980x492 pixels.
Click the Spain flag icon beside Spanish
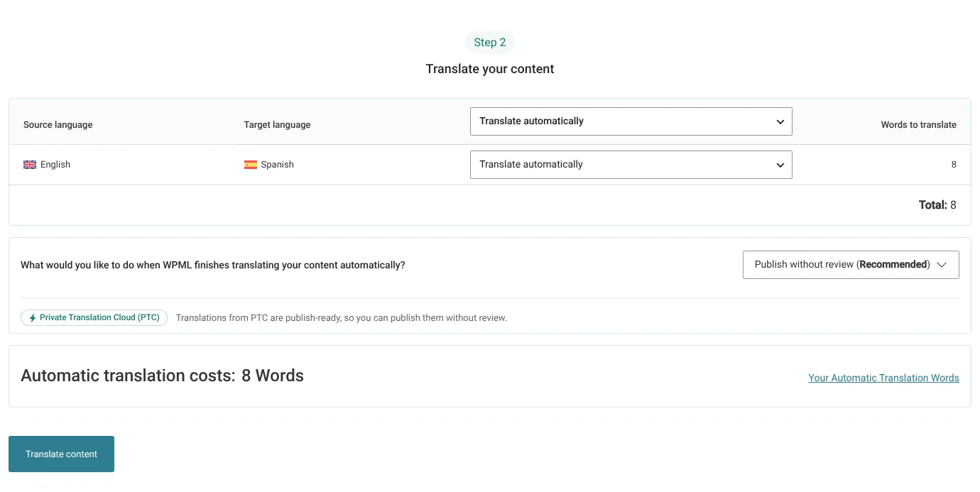[251, 165]
